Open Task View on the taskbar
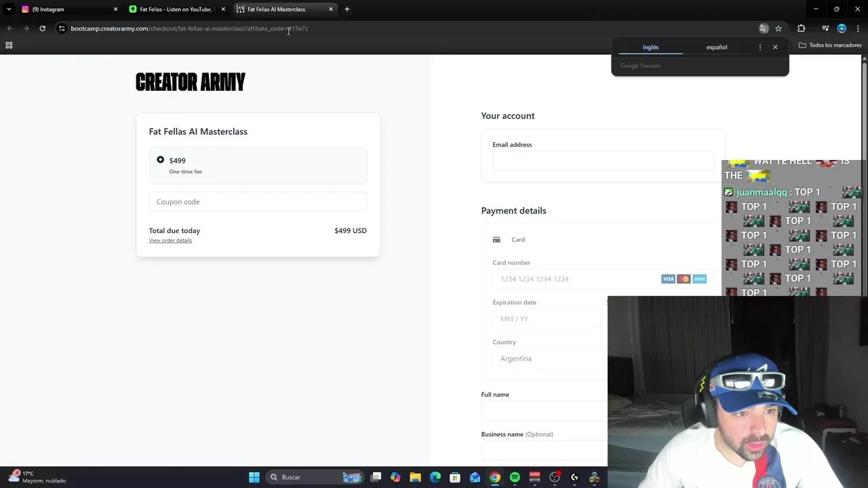 (x=376, y=477)
